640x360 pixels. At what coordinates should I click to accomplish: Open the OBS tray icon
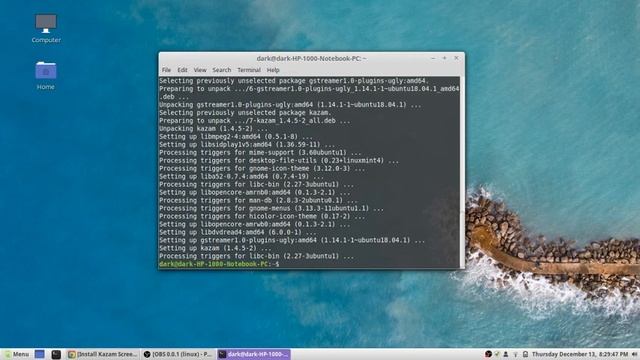coord(488,354)
